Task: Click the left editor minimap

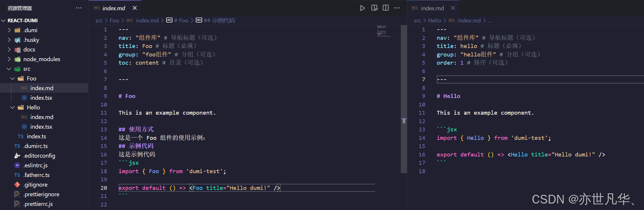Action: click(x=384, y=31)
